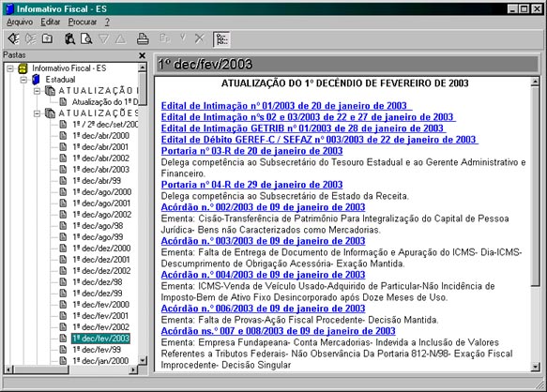Collapse the Informativo Fiscal - ES root node
Viewport: 547px width, 392px height.
pos(10,68)
